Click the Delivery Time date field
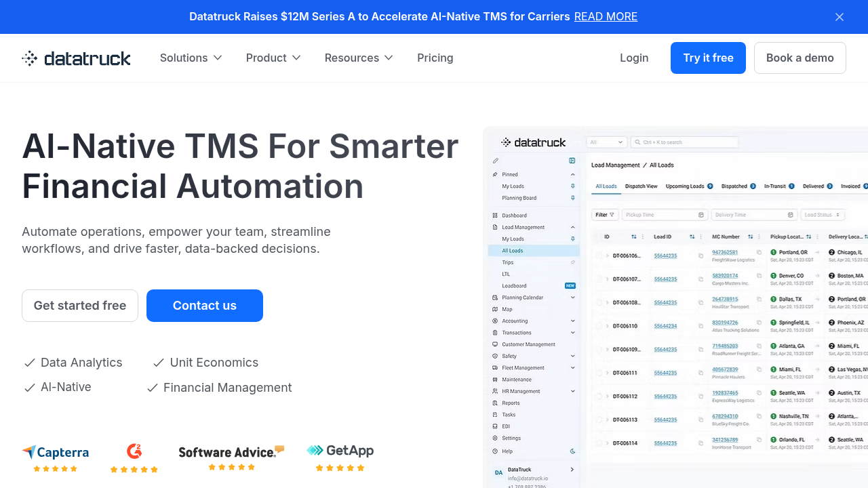The height and width of the screenshot is (488, 868). pyautogui.click(x=754, y=215)
